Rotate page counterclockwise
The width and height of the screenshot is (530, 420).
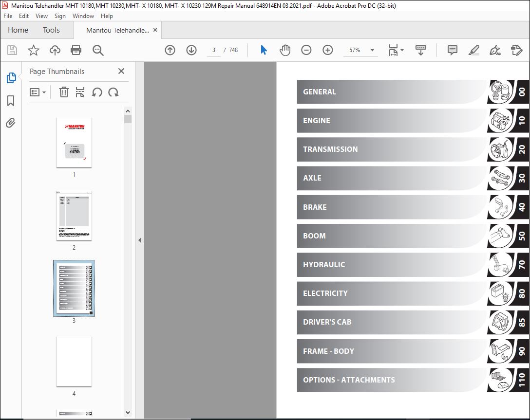97,92
